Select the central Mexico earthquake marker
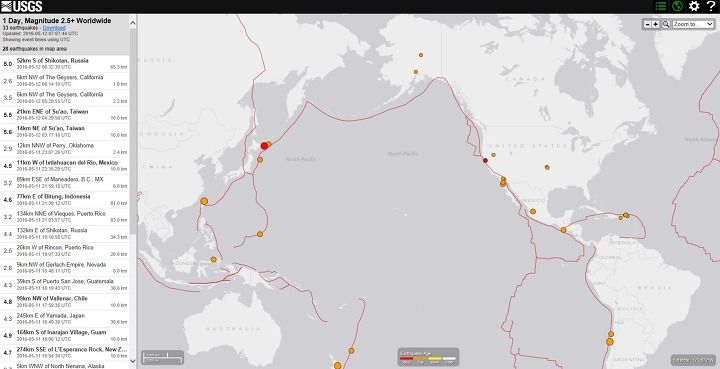This screenshot has width=720, height=369. pyautogui.click(x=533, y=212)
